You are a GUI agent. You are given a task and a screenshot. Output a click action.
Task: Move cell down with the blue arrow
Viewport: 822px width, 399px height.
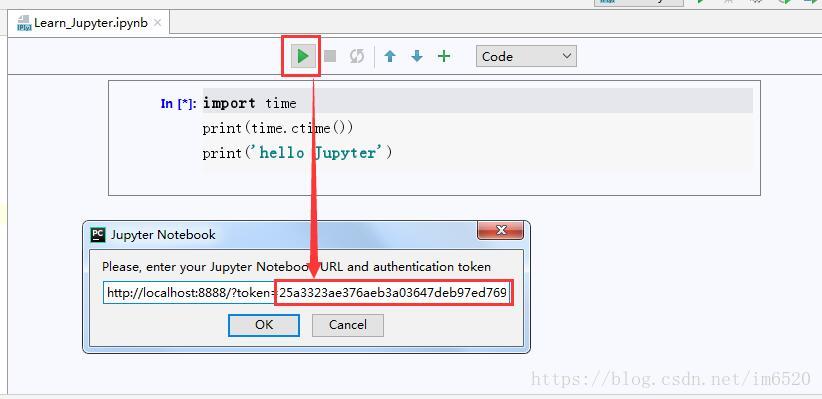point(417,56)
